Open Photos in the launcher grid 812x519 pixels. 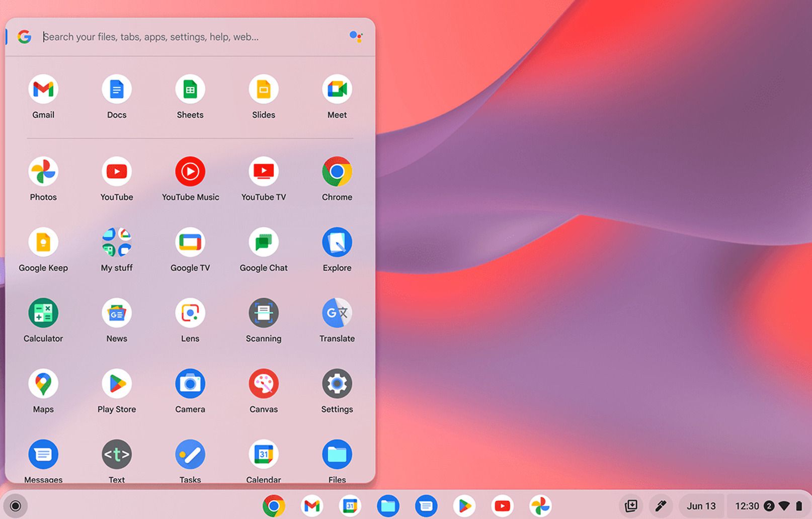[x=43, y=171]
